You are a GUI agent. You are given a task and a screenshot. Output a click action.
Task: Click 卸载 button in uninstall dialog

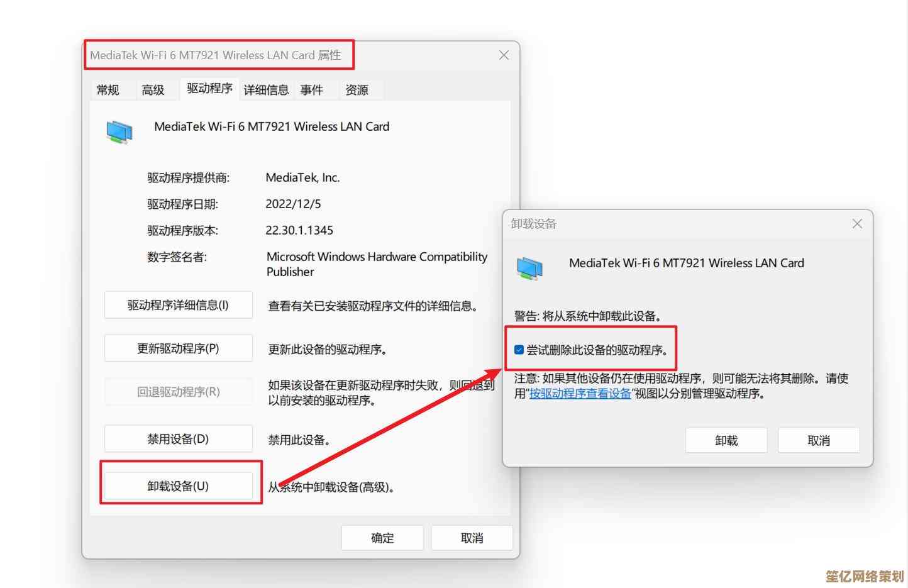pos(726,440)
